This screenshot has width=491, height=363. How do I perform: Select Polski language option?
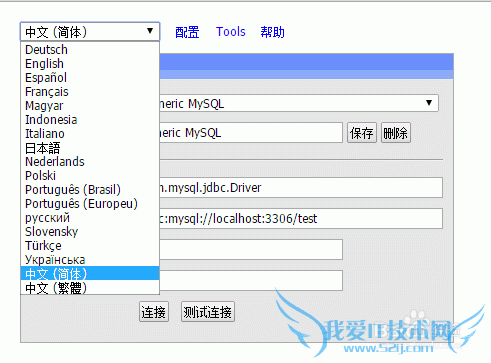pos(90,175)
